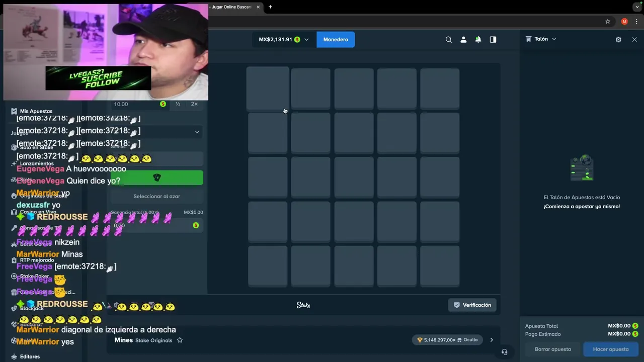
Task: Click '¡Comienza a apostar ya mismo!' text
Action: [582, 207]
